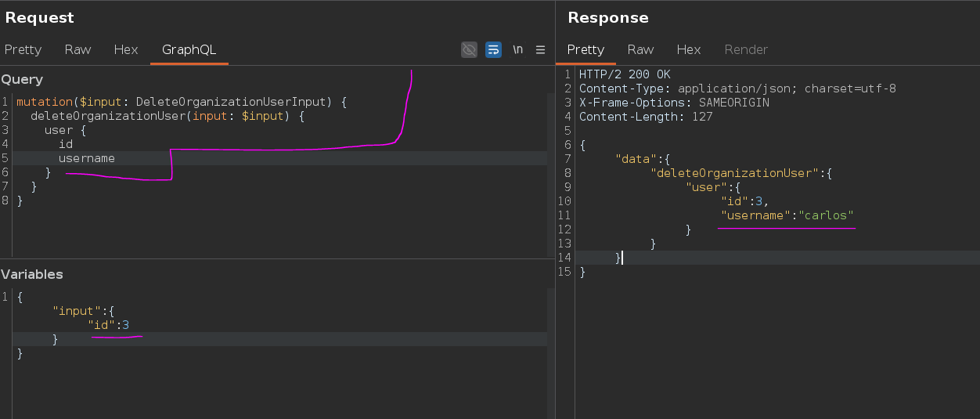This screenshot has height=419, width=980.
Task: Click the Query section heading
Action: [22, 79]
